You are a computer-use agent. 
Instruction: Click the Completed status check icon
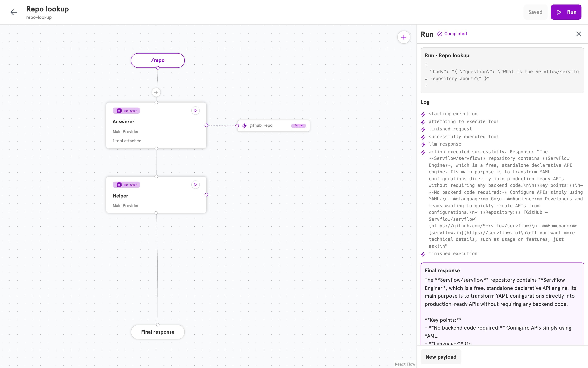tap(440, 34)
